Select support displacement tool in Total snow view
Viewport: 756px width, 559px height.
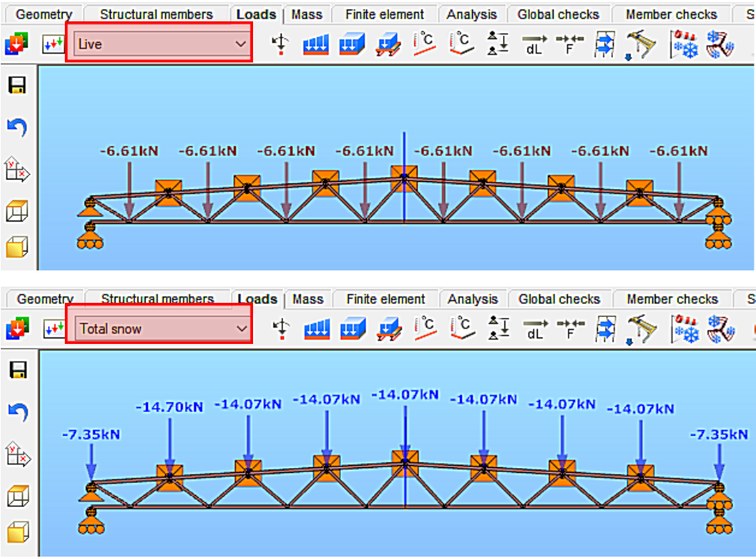[499, 327]
